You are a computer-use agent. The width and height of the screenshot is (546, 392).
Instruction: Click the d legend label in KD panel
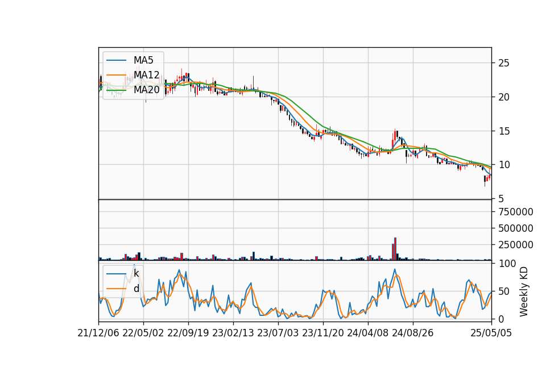pyautogui.click(x=136, y=289)
